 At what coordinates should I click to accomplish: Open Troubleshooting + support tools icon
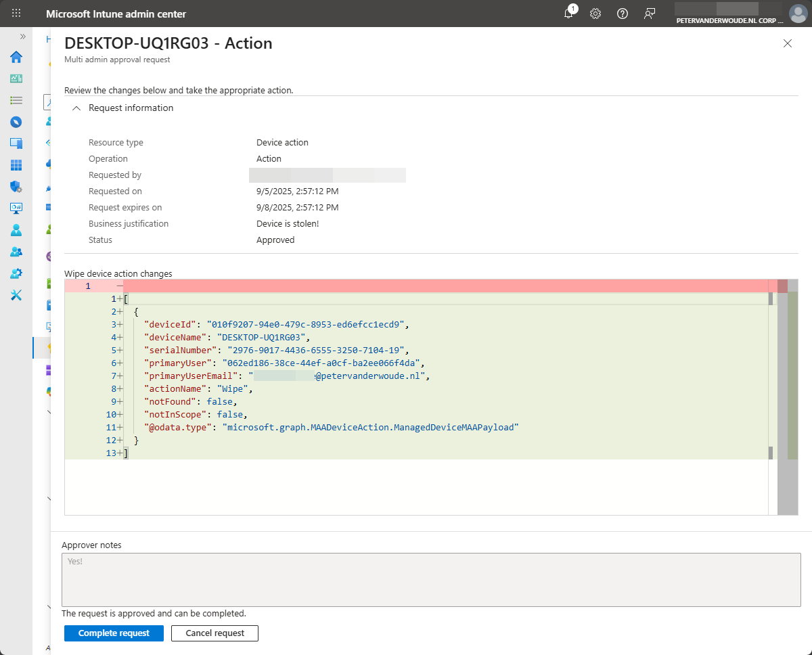tap(16, 295)
